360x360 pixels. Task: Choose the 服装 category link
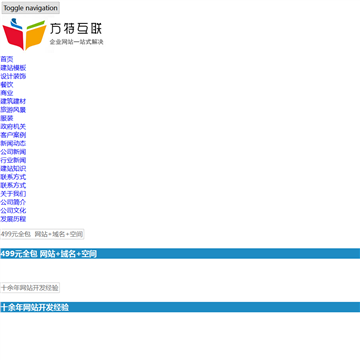tap(7, 118)
